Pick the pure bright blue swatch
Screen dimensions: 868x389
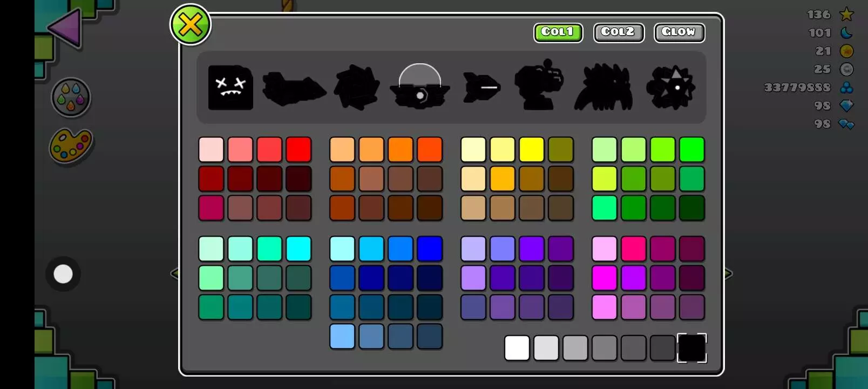430,249
